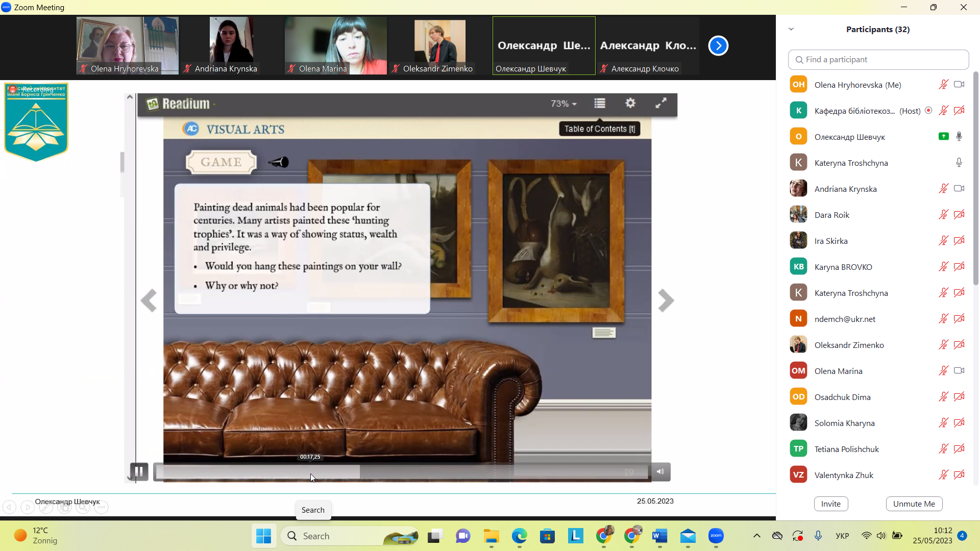Collapse the Participants panel chevron
This screenshot has height=551, width=980.
tap(791, 29)
